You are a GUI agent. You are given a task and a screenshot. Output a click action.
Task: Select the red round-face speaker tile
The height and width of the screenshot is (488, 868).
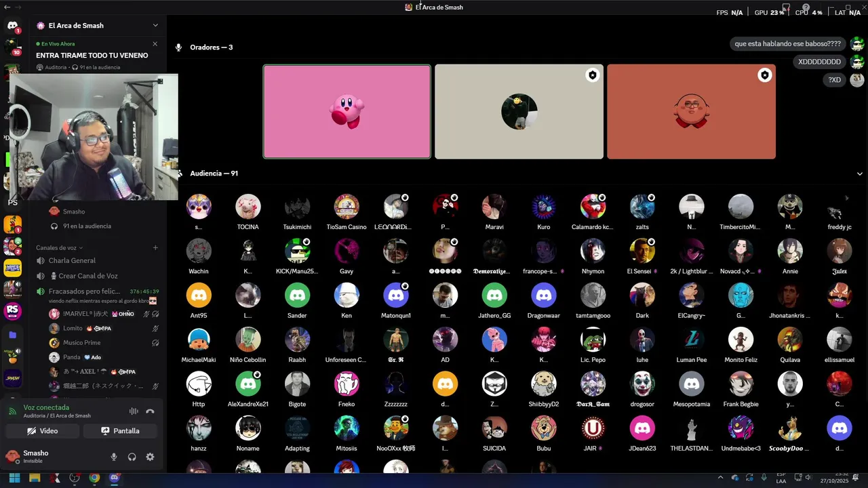691,112
